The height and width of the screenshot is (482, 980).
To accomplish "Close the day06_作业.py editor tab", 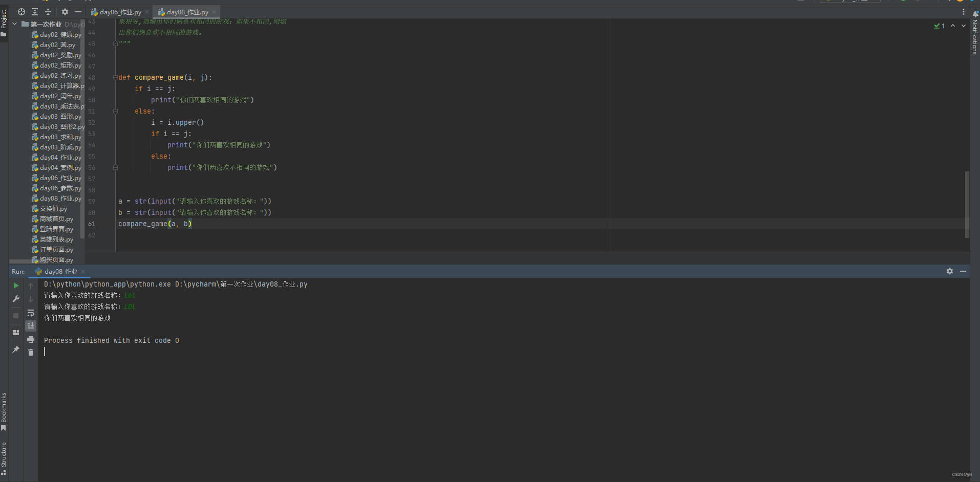I will 147,12.
